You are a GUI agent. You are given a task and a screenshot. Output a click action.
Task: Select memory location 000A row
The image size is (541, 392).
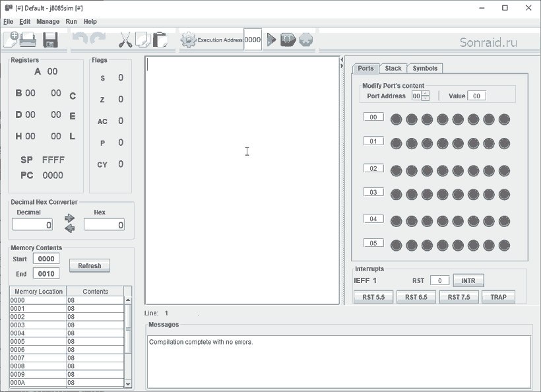pyautogui.click(x=67, y=382)
